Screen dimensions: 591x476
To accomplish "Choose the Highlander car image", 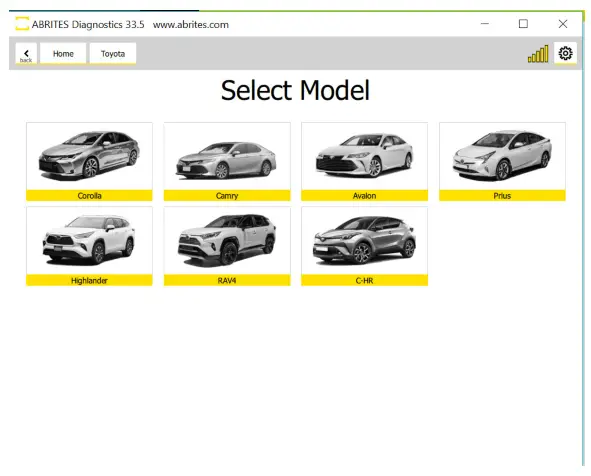I will (89, 239).
